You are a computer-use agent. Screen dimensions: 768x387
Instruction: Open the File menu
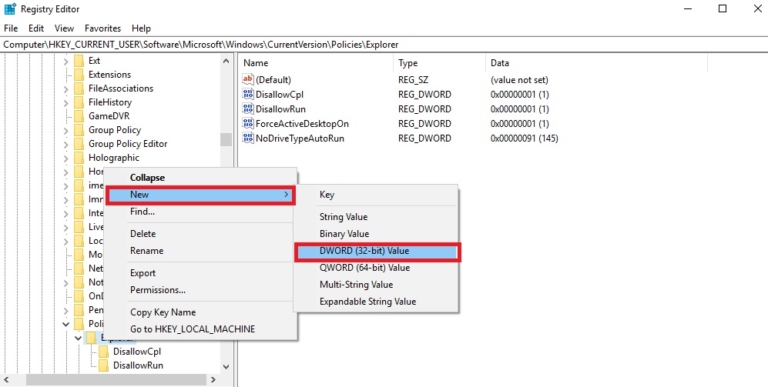(x=11, y=28)
